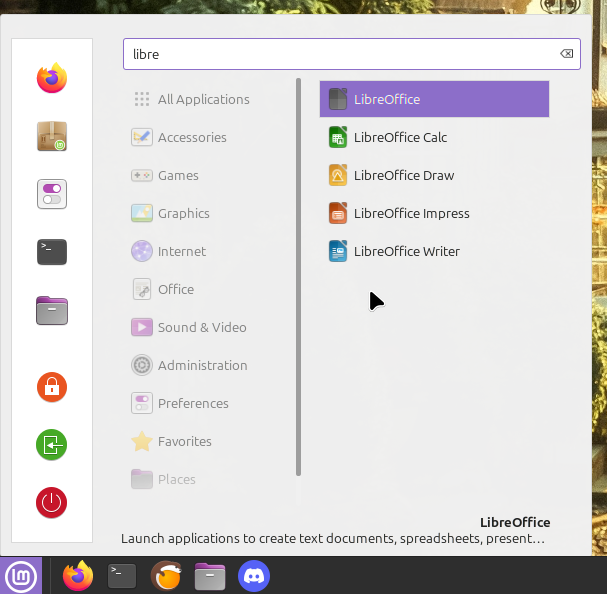This screenshot has width=607, height=594.
Task: Open Discord from the taskbar
Action: click(x=254, y=576)
